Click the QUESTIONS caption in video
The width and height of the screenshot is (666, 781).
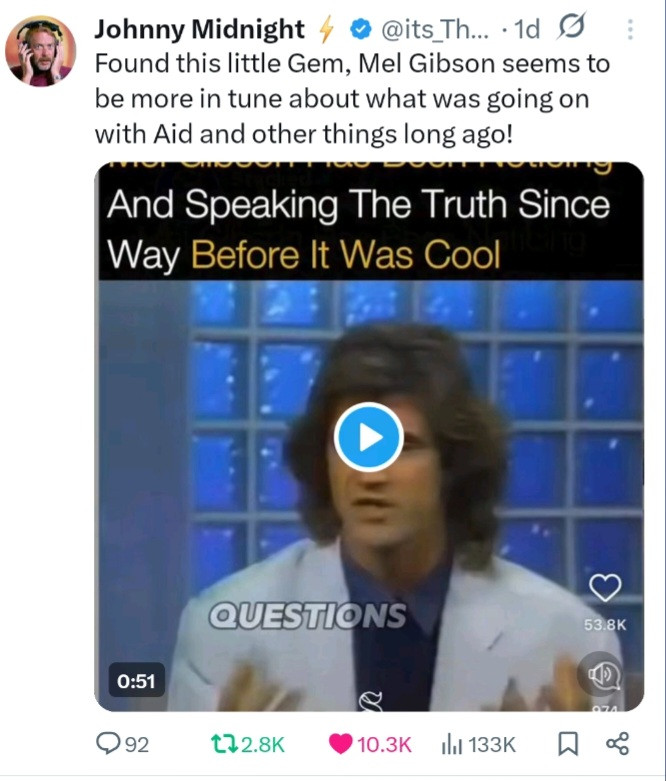point(307,616)
